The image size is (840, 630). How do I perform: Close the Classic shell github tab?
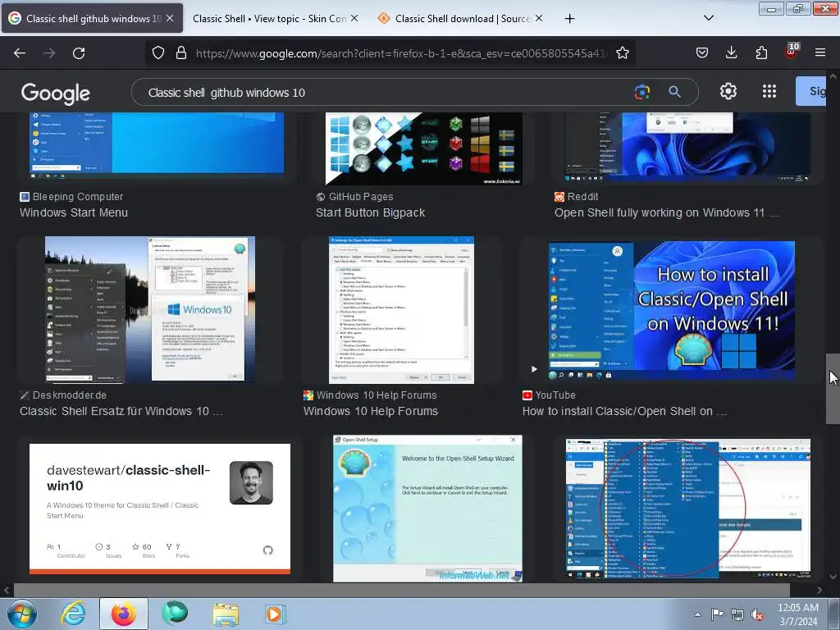169,18
